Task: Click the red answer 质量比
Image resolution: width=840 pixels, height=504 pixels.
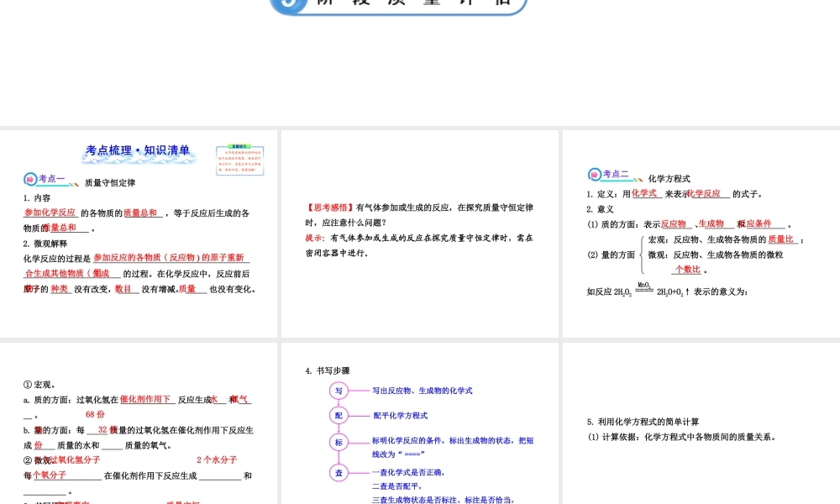Action: pos(780,239)
